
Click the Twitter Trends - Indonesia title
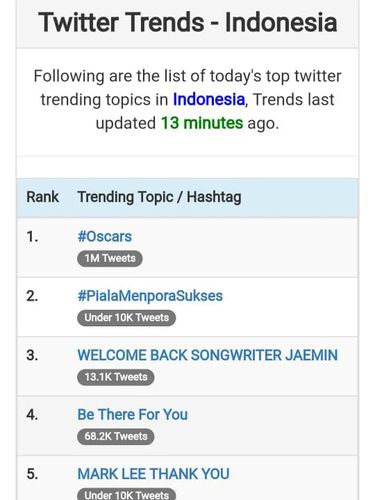click(x=187, y=22)
